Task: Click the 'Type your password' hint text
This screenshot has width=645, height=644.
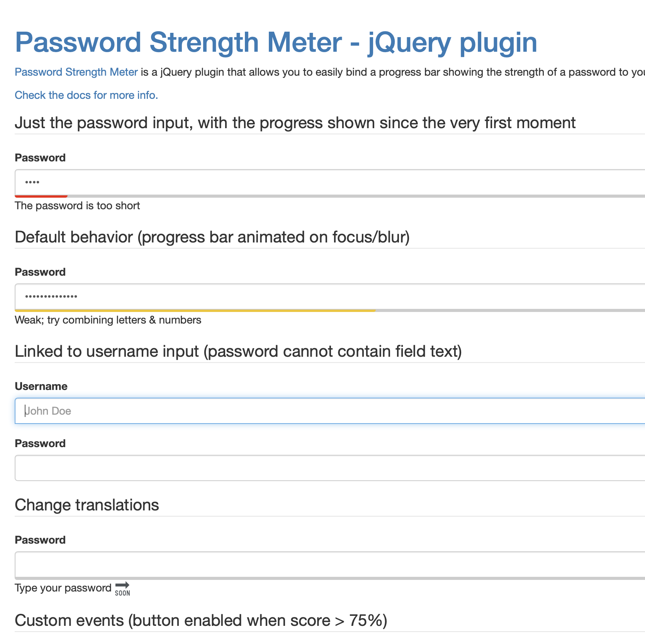Action: click(x=63, y=588)
